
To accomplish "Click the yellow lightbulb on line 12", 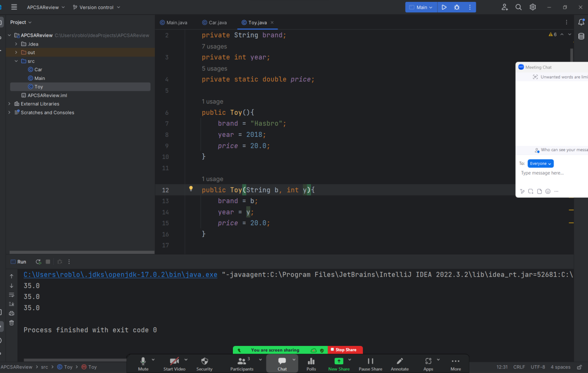I will point(191,188).
